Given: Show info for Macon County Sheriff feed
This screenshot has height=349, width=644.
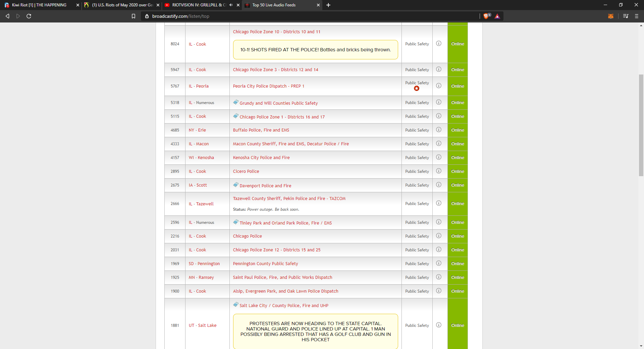Looking at the screenshot, I should (439, 144).
